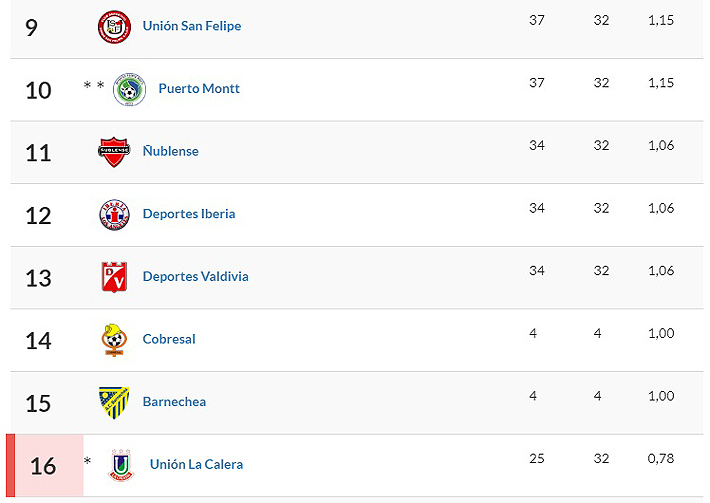Open the Cobresal team link

pyautogui.click(x=169, y=340)
